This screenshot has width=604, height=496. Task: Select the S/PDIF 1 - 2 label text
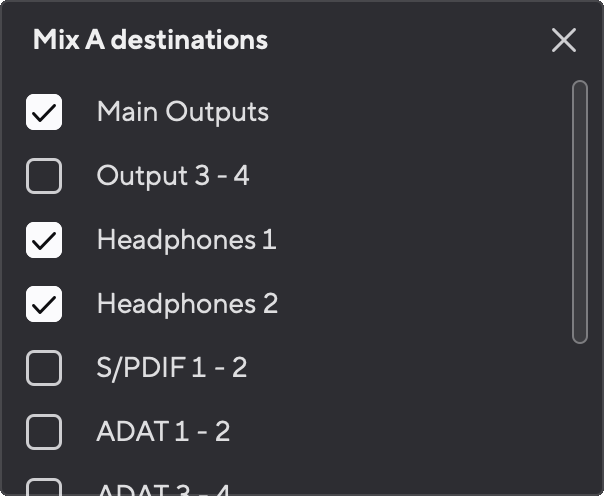tap(171, 368)
